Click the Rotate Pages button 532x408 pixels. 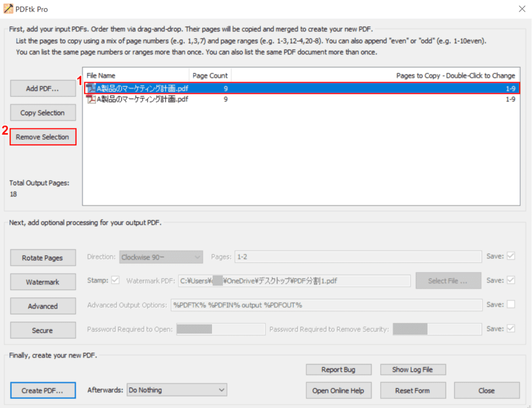coord(43,258)
